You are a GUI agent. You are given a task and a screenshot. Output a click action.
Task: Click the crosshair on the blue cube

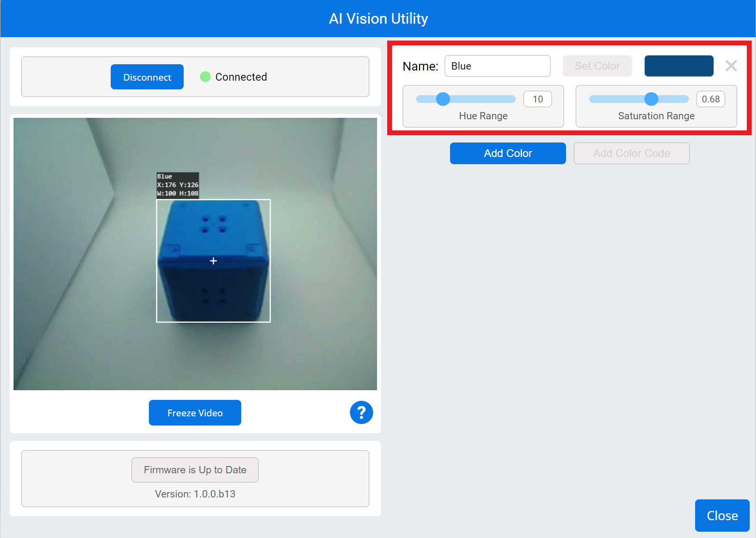(213, 260)
